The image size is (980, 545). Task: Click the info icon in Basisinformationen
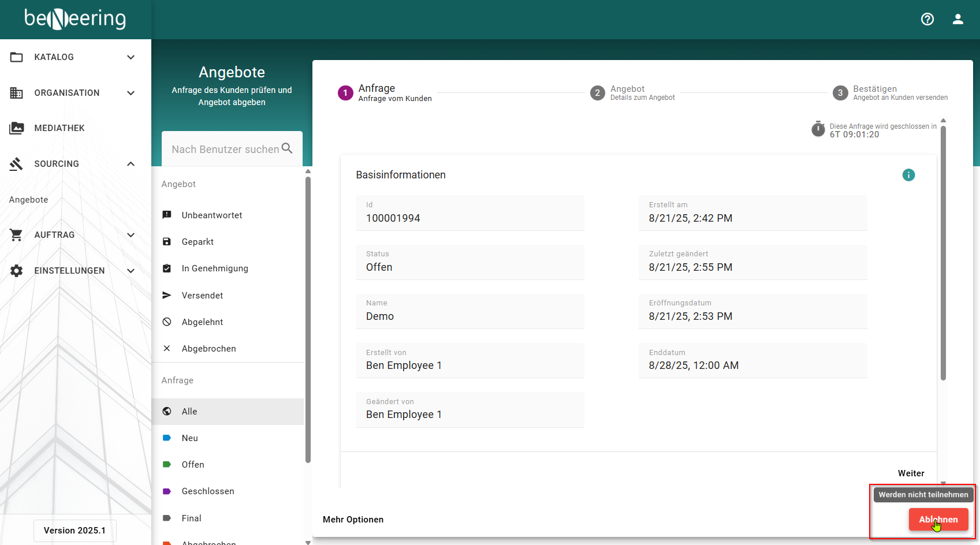coord(908,175)
